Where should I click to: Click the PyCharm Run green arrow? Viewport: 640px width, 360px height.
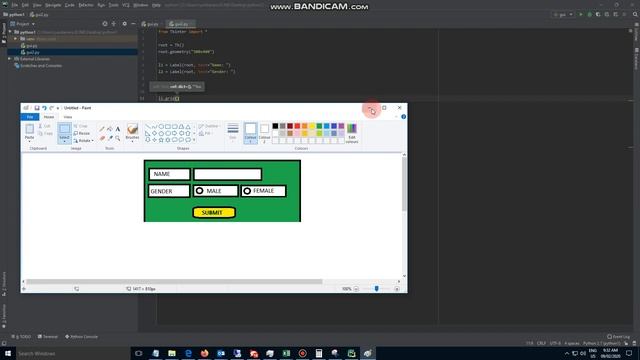click(x=581, y=14)
